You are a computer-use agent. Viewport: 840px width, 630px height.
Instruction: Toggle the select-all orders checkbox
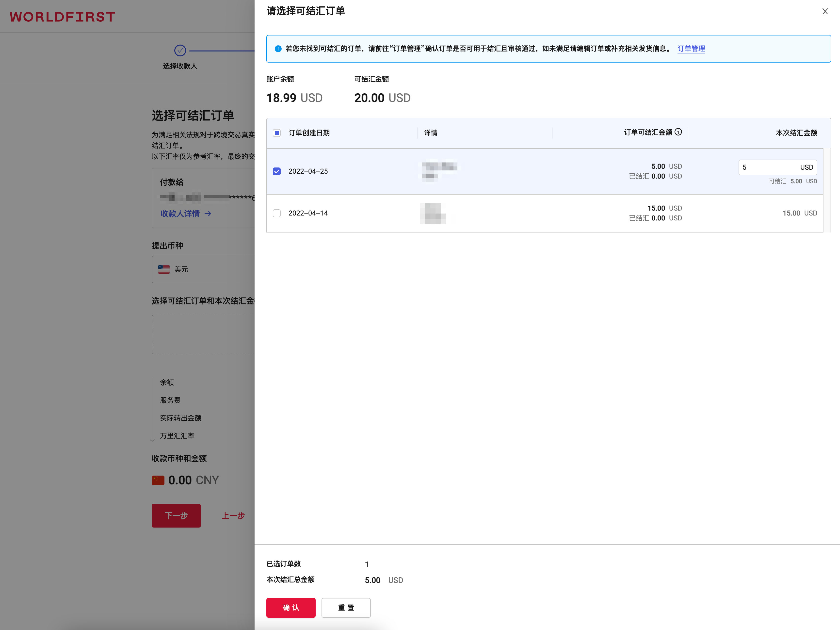coord(277,133)
